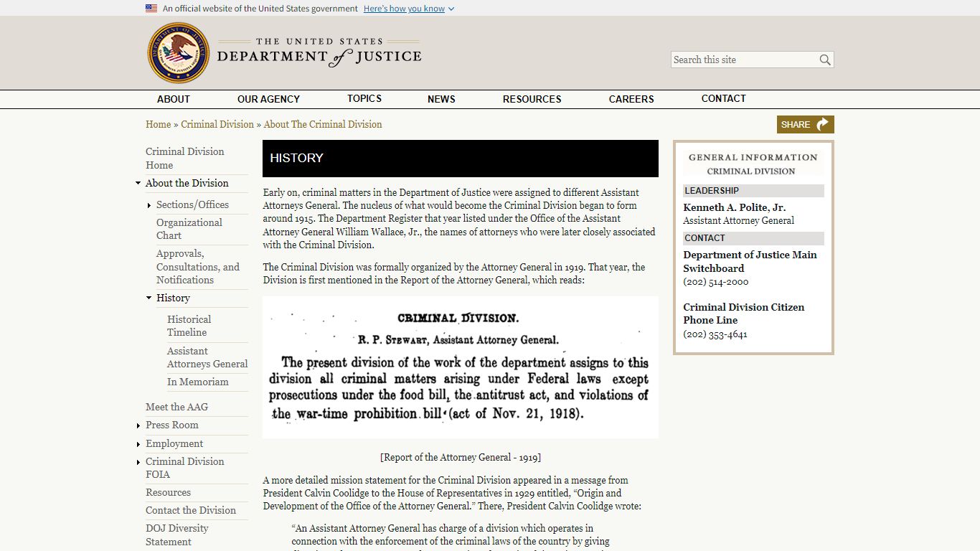The height and width of the screenshot is (551, 980).
Task: Open Sections/Offices sidebar link
Action: pos(192,204)
